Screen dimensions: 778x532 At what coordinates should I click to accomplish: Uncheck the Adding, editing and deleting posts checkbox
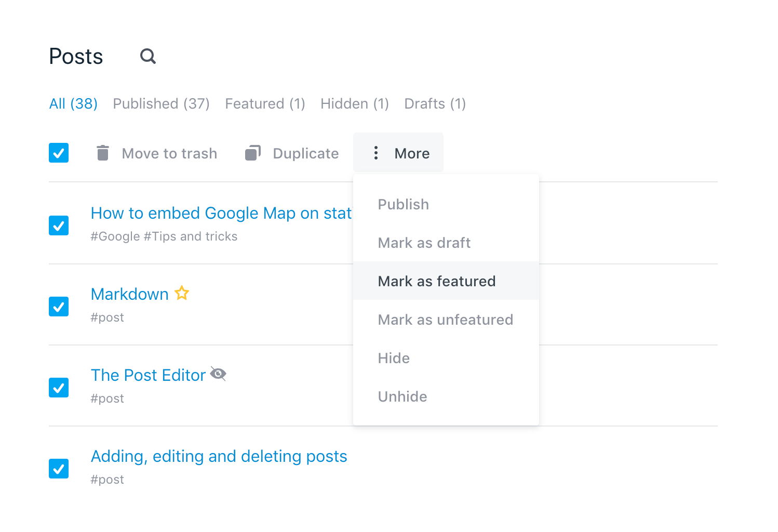coord(59,469)
